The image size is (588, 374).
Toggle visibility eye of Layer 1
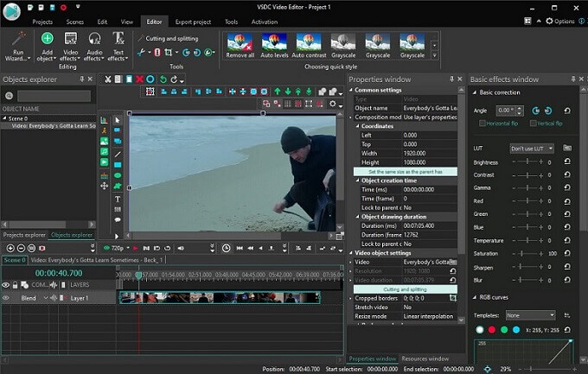pyautogui.click(x=6, y=298)
